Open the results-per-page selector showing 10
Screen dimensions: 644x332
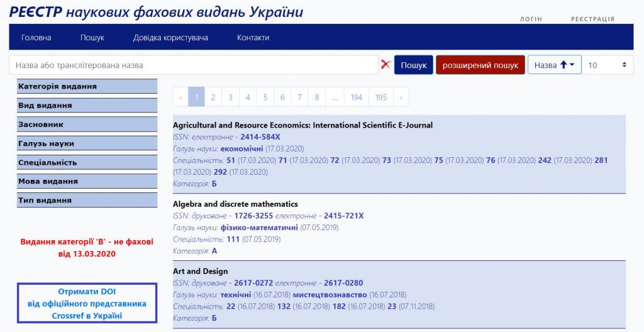pos(608,65)
